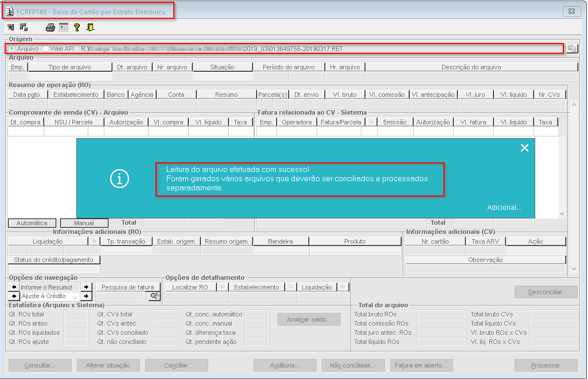This screenshot has height=379, width=588.
Task: Click the Localizar RO button
Action: click(190, 287)
